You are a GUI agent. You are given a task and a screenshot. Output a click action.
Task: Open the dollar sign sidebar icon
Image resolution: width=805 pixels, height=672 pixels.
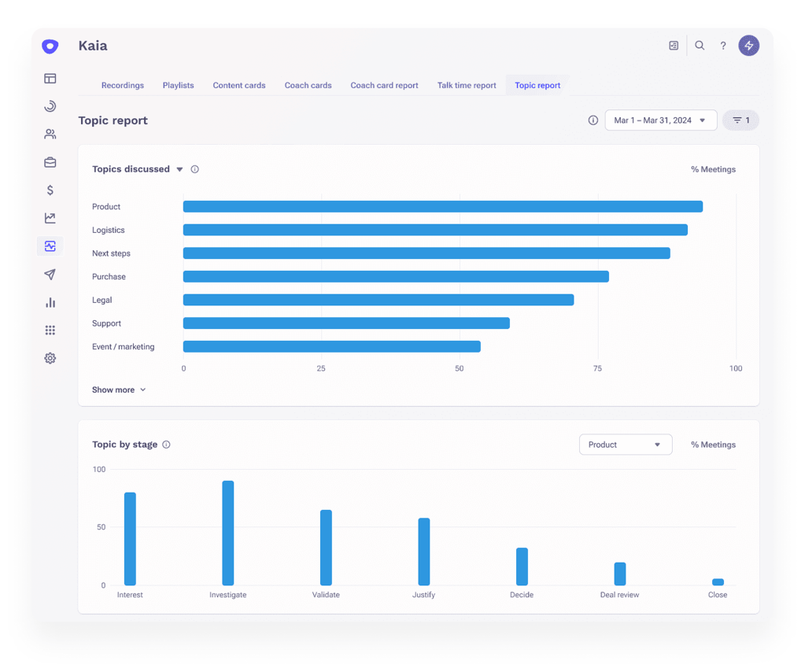(x=50, y=190)
